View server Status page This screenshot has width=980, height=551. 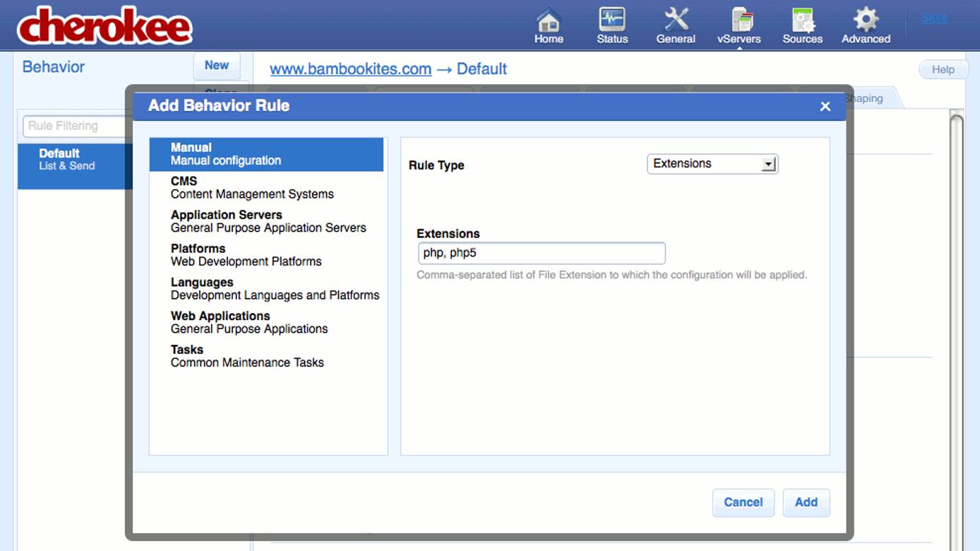pyautogui.click(x=611, y=25)
